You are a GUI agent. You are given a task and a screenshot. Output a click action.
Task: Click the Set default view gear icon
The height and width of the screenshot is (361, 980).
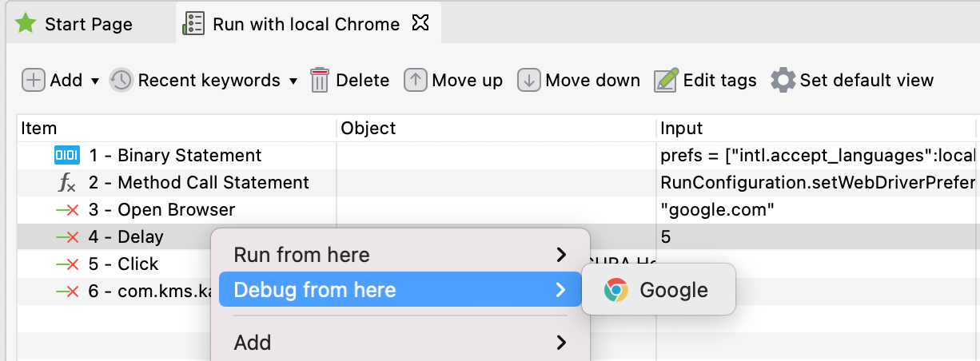783,80
